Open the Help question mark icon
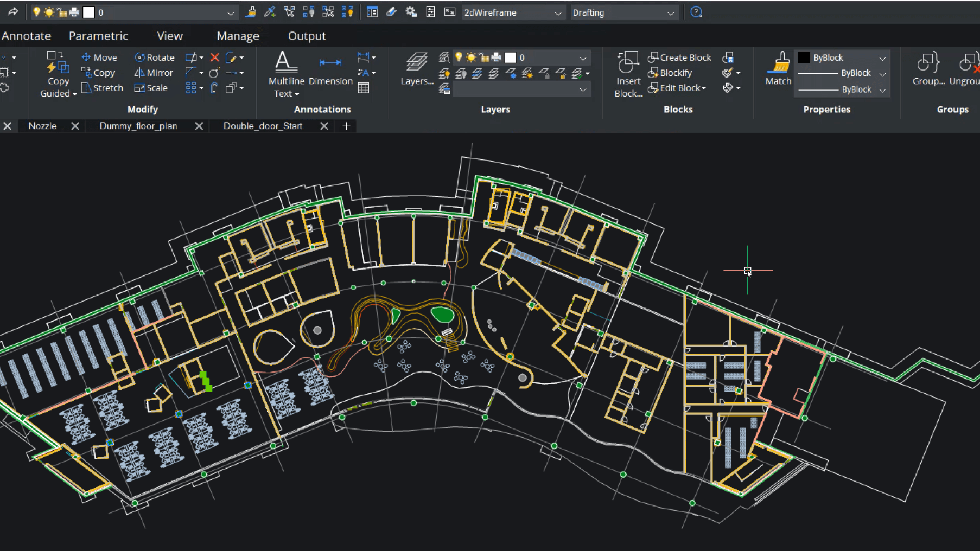980x551 pixels. coord(696,12)
